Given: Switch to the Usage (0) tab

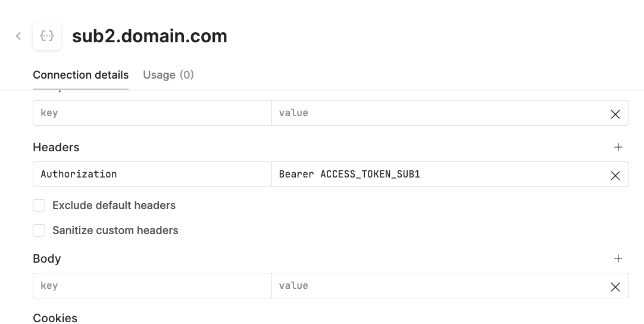Looking at the screenshot, I should point(168,75).
